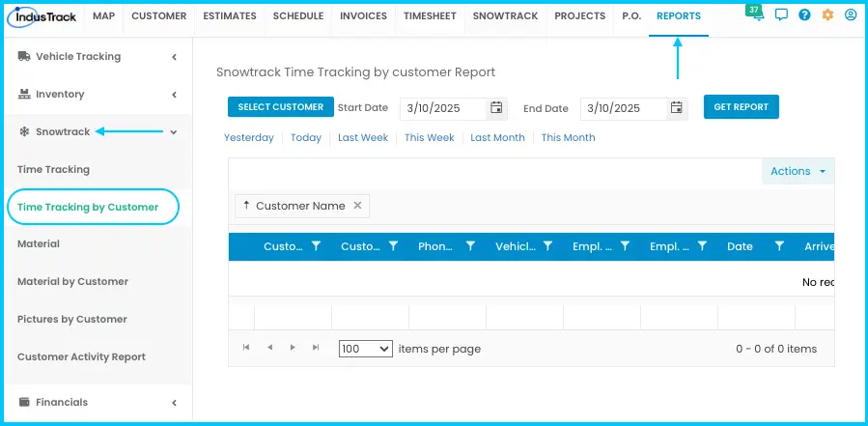The image size is (868, 426).
Task: Remove the Customer Name grouping chip
Action: tap(357, 206)
